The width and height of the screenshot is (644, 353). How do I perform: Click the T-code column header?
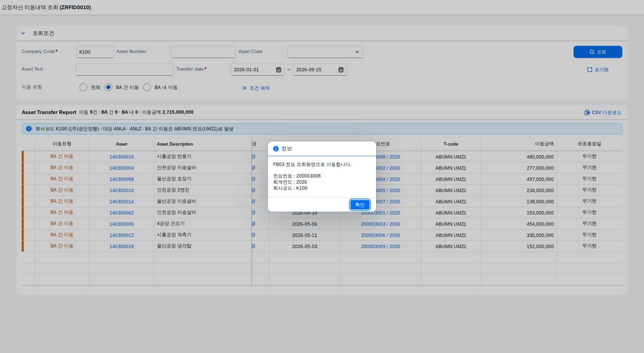[x=450, y=144]
